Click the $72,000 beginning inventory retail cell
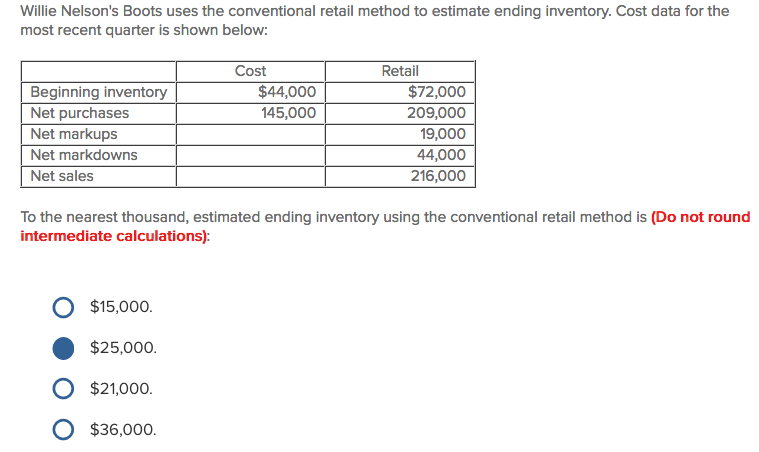 click(x=437, y=92)
